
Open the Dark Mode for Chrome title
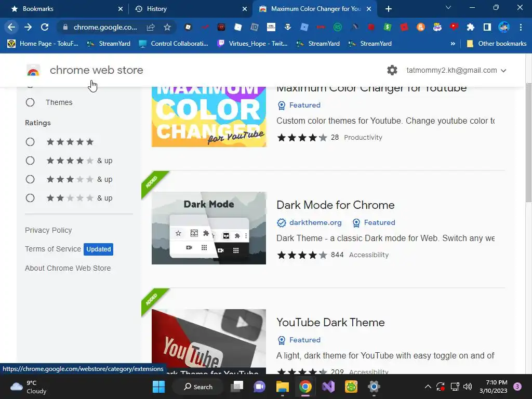point(336,205)
